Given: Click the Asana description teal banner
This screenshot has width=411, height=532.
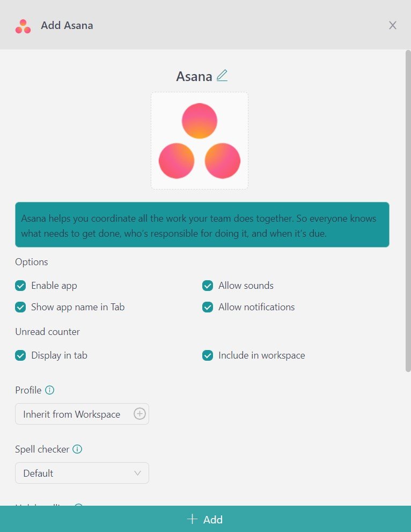Looking at the screenshot, I should (x=202, y=224).
